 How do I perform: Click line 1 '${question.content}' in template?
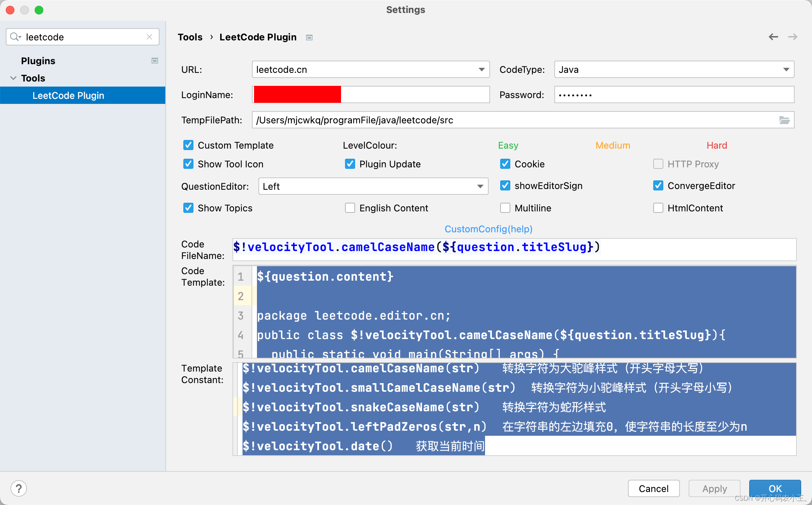tap(325, 277)
